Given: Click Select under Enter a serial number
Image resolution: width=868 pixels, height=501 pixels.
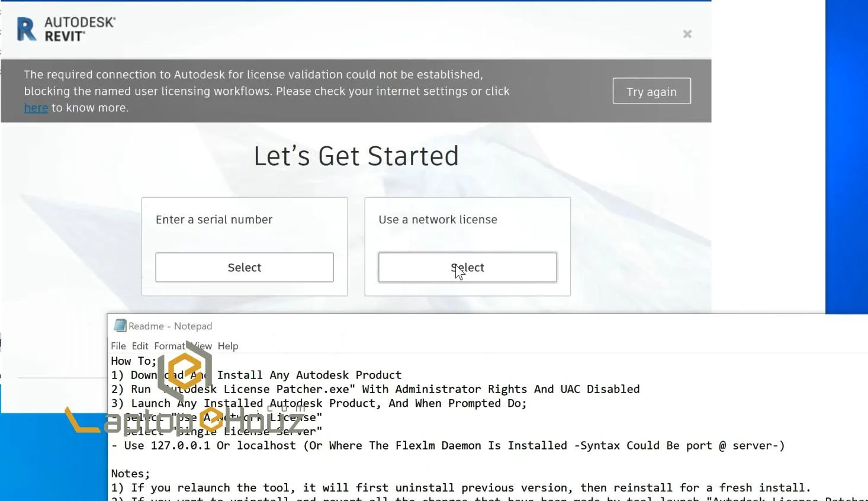Looking at the screenshot, I should point(245,267).
